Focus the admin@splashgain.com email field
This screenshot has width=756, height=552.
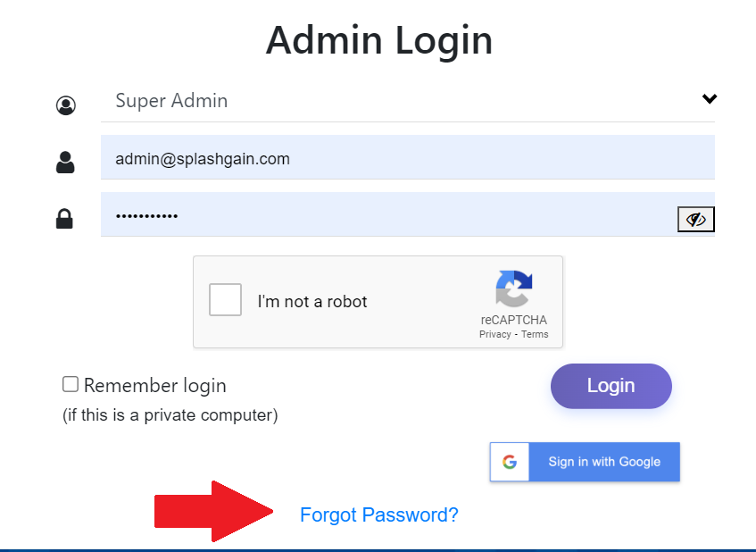tap(407, 157)
